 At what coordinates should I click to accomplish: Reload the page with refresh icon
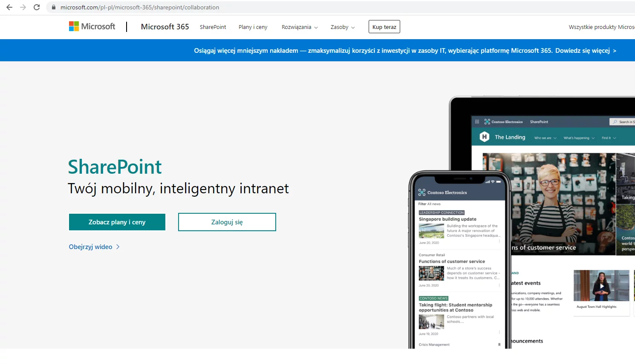click(x=37, y=7)
